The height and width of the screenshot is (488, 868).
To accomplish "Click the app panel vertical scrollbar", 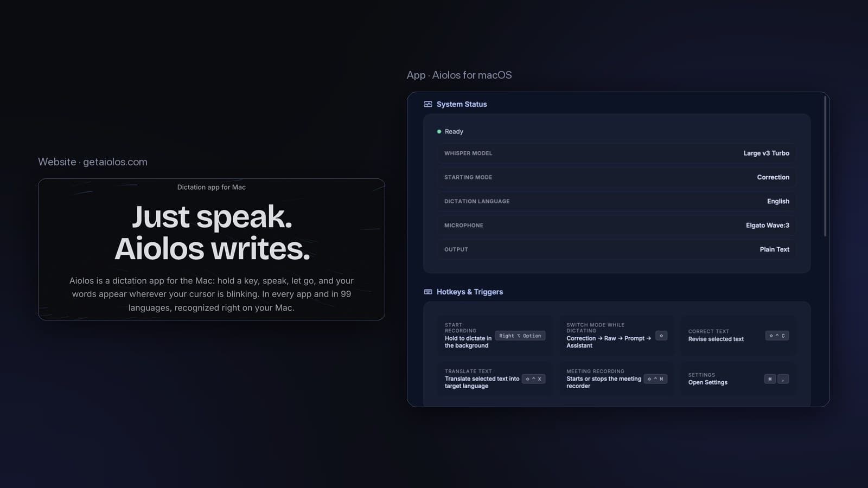I will point(825,166).
